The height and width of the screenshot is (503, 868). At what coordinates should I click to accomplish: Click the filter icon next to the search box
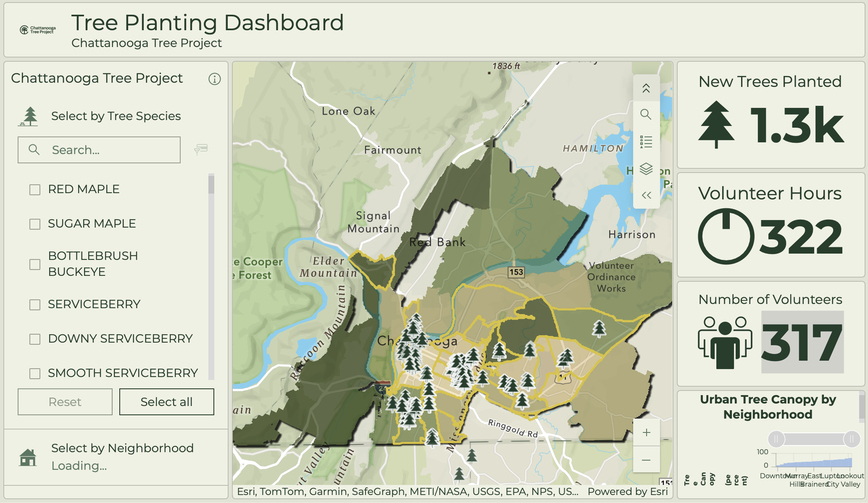click(x=201, y=149)
